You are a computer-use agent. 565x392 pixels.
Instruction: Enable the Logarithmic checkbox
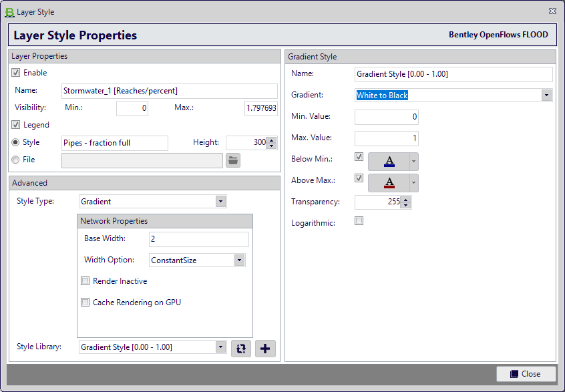tap(359, 221)
